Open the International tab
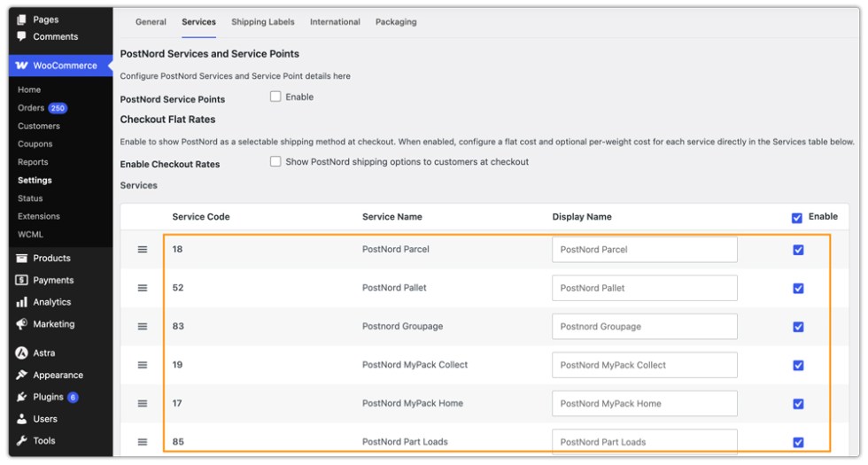868x465 pixels. click(335, 22)
